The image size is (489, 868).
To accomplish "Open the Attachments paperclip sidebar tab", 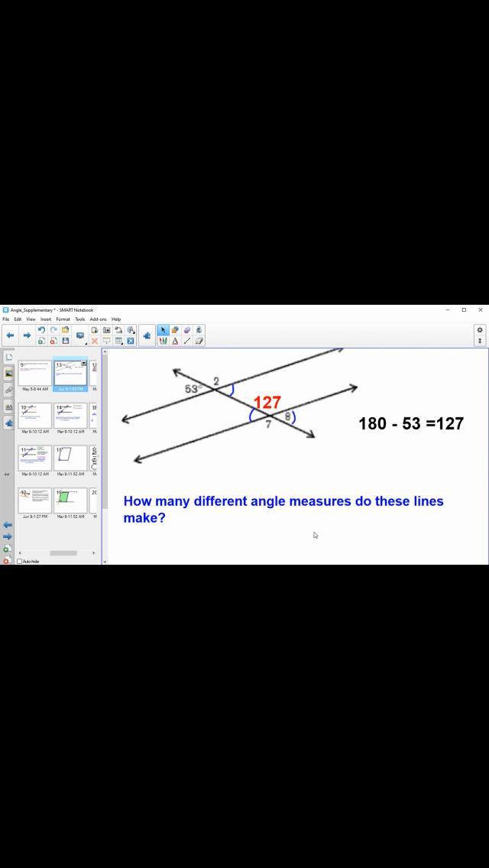I will (x=8, y=390).
